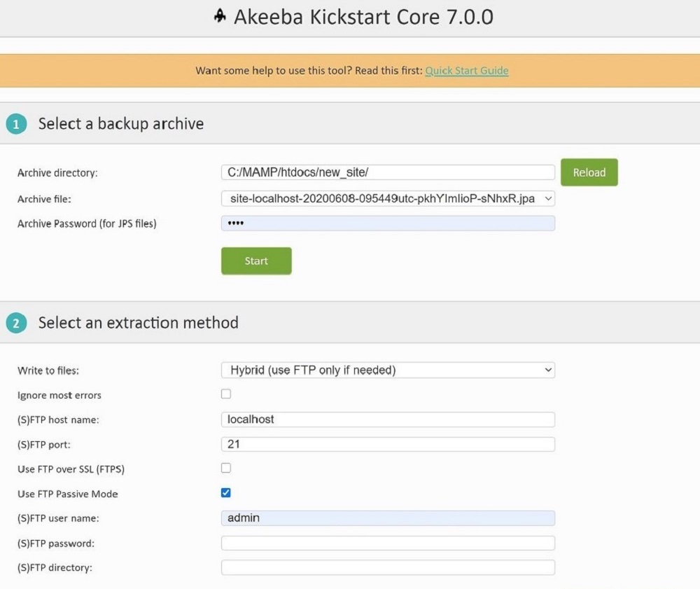The image size is (700, 589).
Task: Uncheck Use FTP Passive Mode
Action: (x=226, y=492)
